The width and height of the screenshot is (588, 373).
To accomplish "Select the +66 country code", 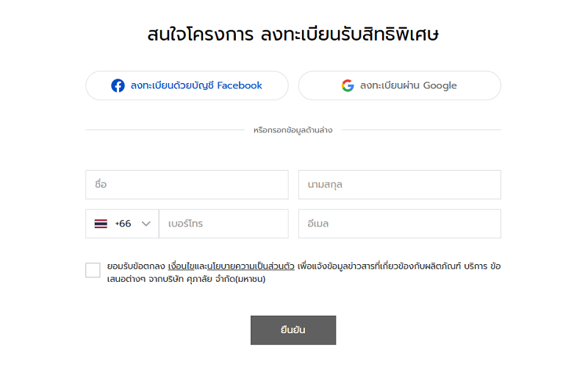I will coord(123,224).
